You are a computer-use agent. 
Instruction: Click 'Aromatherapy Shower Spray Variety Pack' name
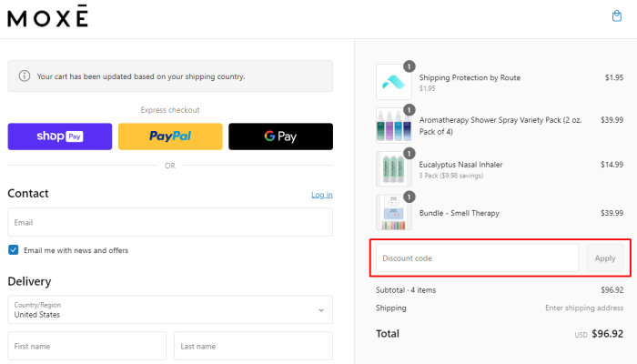coord(500,126)
